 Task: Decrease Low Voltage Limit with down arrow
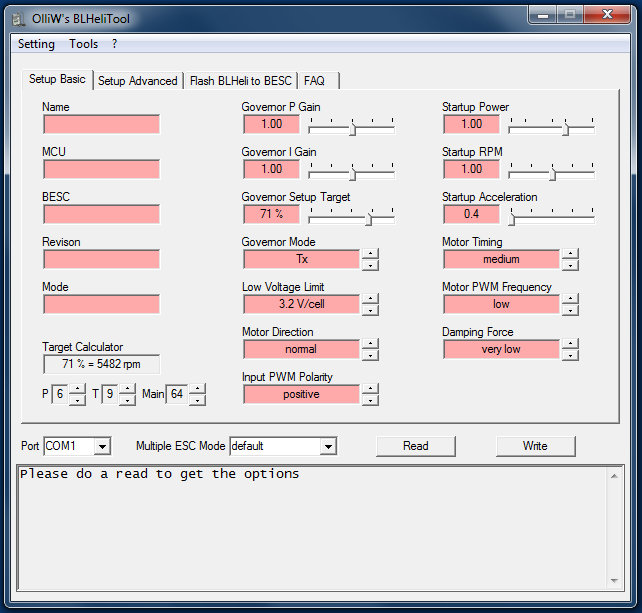(x=370, y=309)
